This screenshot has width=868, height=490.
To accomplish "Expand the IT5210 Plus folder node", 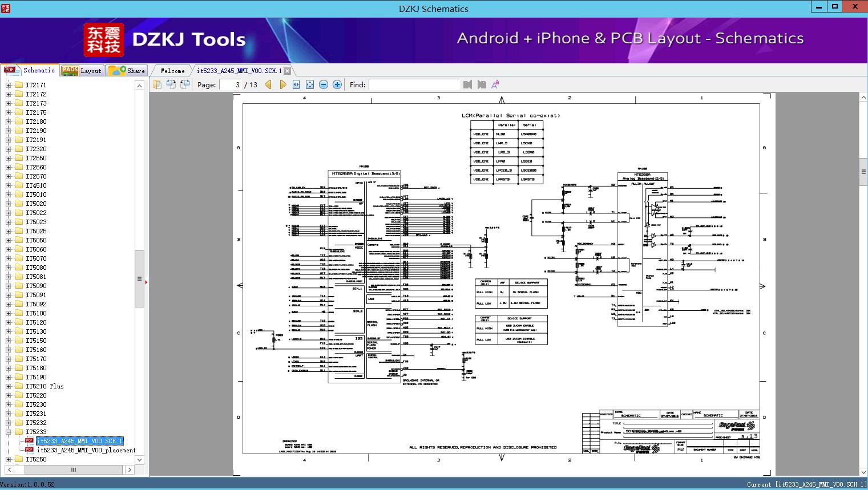I will (8, 386).
